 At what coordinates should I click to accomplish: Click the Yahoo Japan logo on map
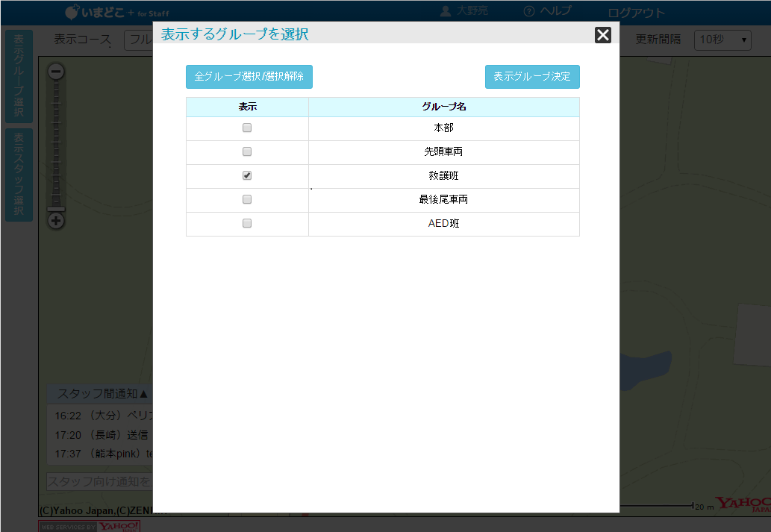tap(743, 504)
